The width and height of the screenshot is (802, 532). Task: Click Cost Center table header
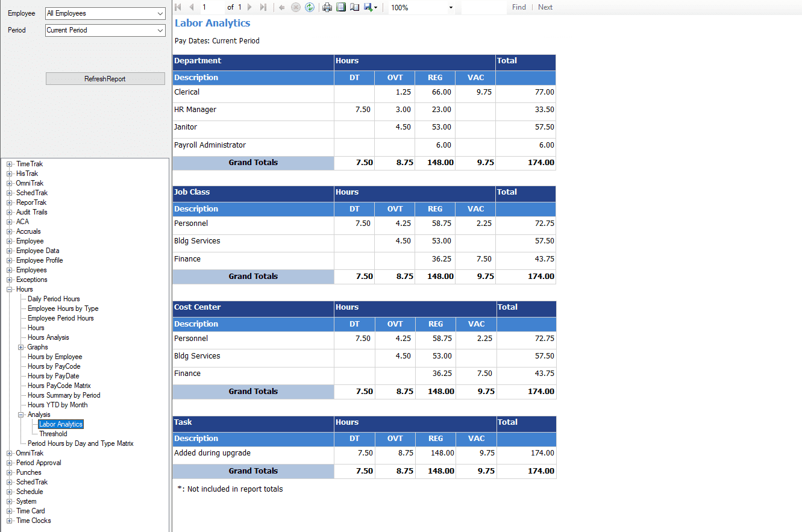tap(198, 307)
